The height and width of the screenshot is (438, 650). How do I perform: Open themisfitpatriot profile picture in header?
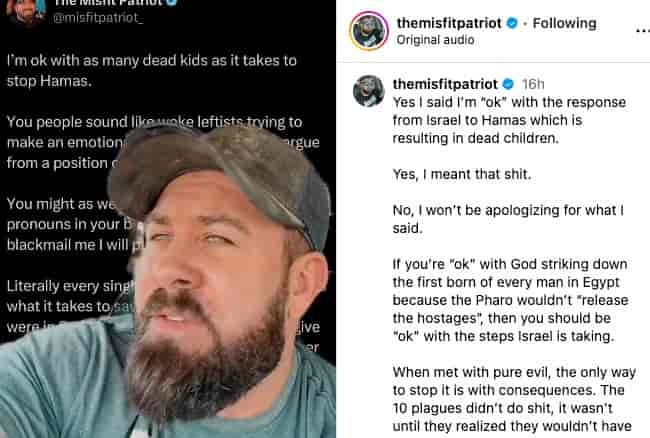point(369,31)
